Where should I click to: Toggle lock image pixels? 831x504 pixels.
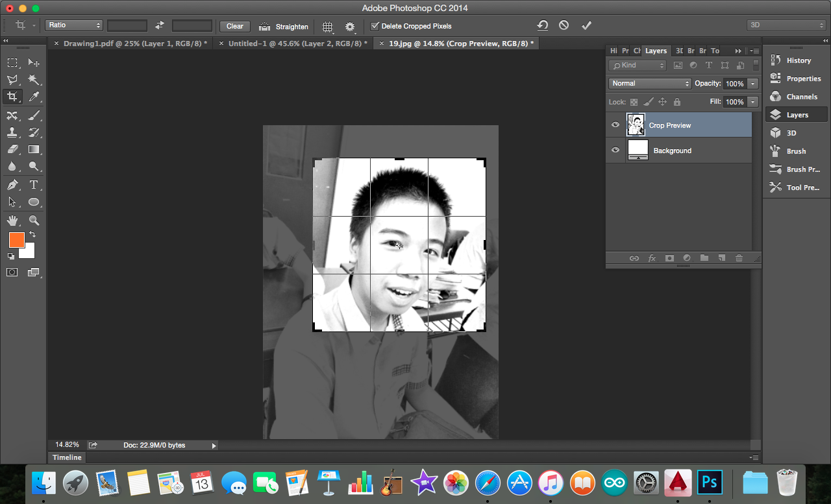[x=648, y=102]
